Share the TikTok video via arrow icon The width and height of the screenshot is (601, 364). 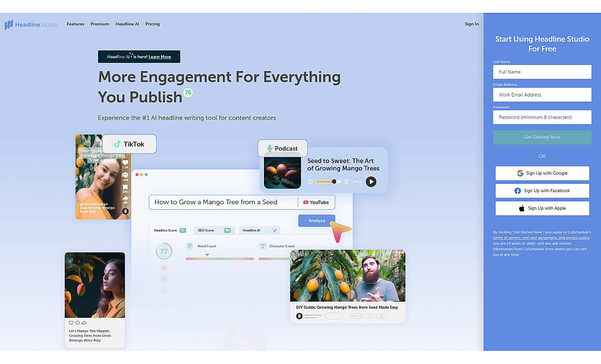125,199
